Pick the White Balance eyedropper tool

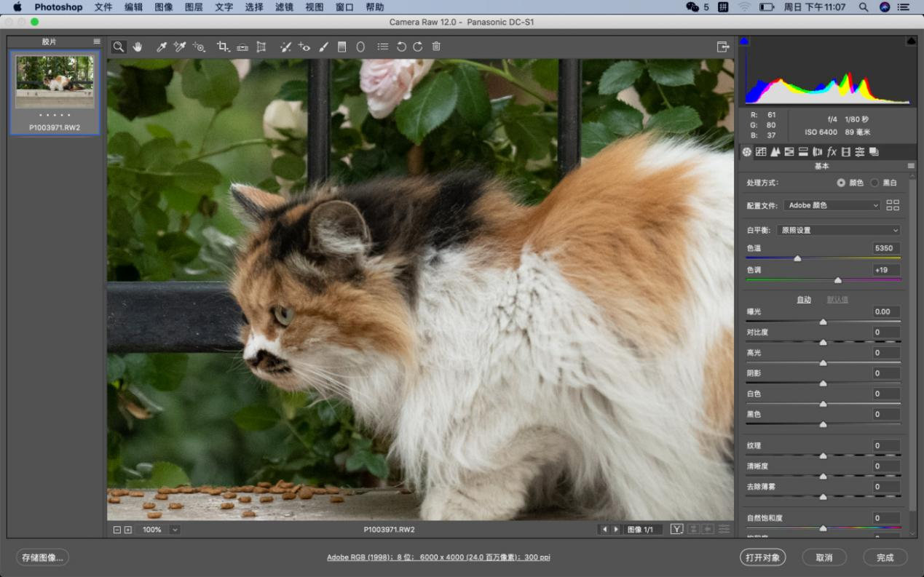pos(162,47)
